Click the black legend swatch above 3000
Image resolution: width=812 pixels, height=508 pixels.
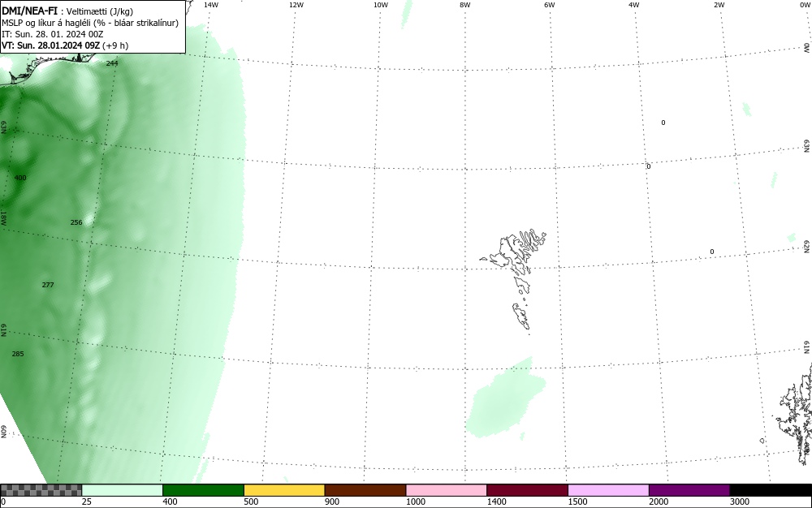pyautogui.click(x=771, y=490)
